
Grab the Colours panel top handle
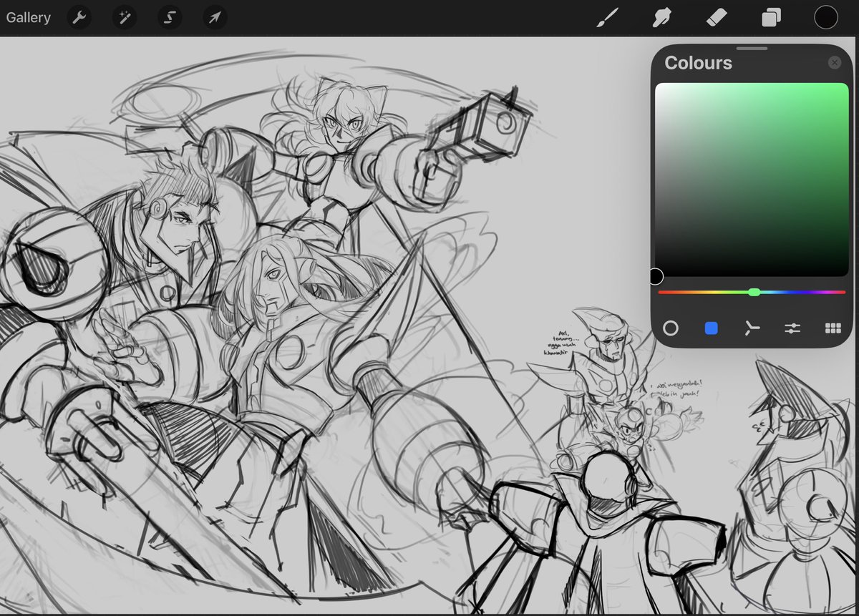[x=751, y=49]
